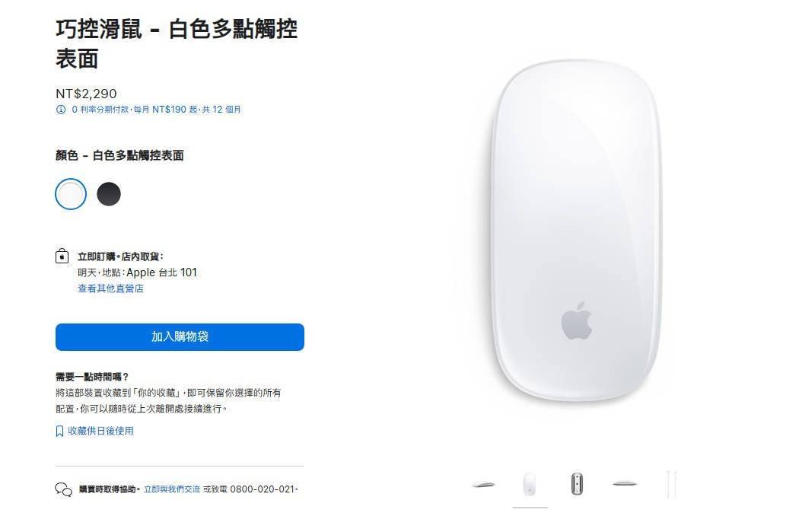Click the Apple shopping bag pickup icon
The width and height of the screenshot is (799, 532).
(62, 255)
